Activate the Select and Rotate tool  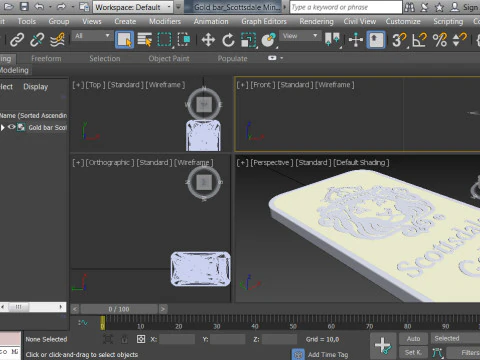coord(228,40)
